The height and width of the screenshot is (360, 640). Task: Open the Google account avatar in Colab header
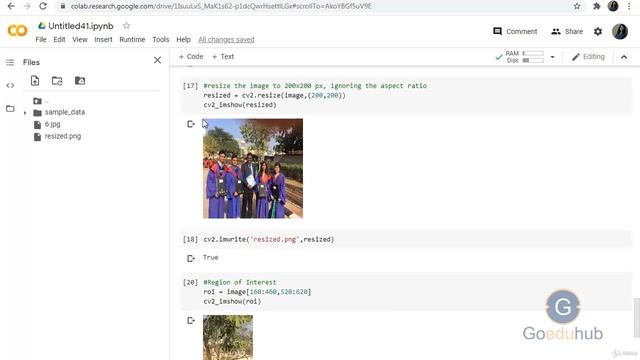point(620,31)
